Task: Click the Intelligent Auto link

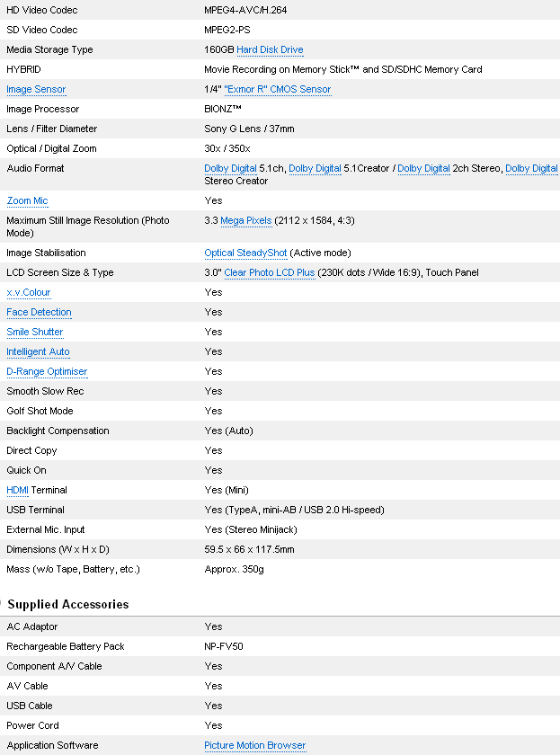Action: pyautogui.click(x=38, y=351)
